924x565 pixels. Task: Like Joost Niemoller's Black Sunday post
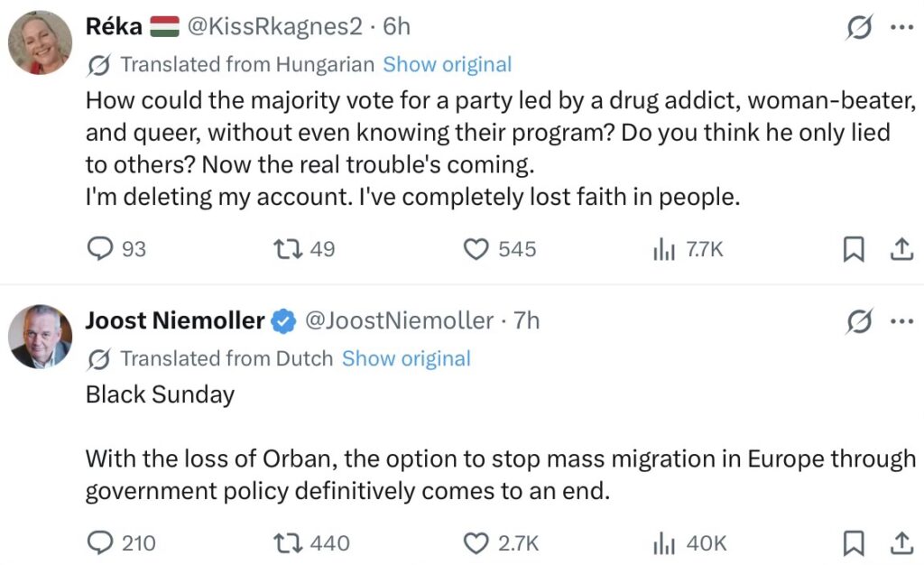[x=476, y=542]
